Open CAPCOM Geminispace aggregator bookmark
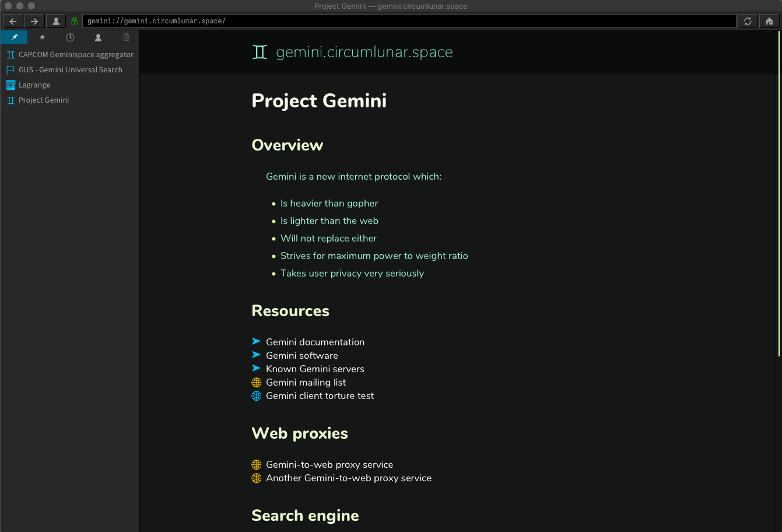 (x=76, y=55)
